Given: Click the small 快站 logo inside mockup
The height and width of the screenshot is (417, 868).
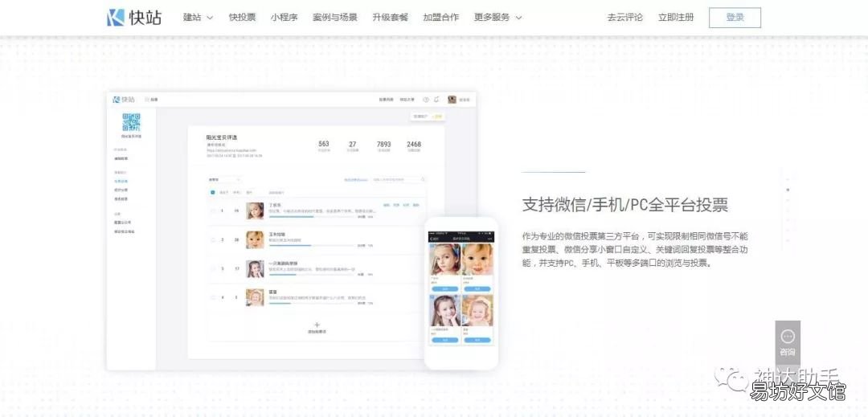Looking at the screenshot, I should [124, 100].
